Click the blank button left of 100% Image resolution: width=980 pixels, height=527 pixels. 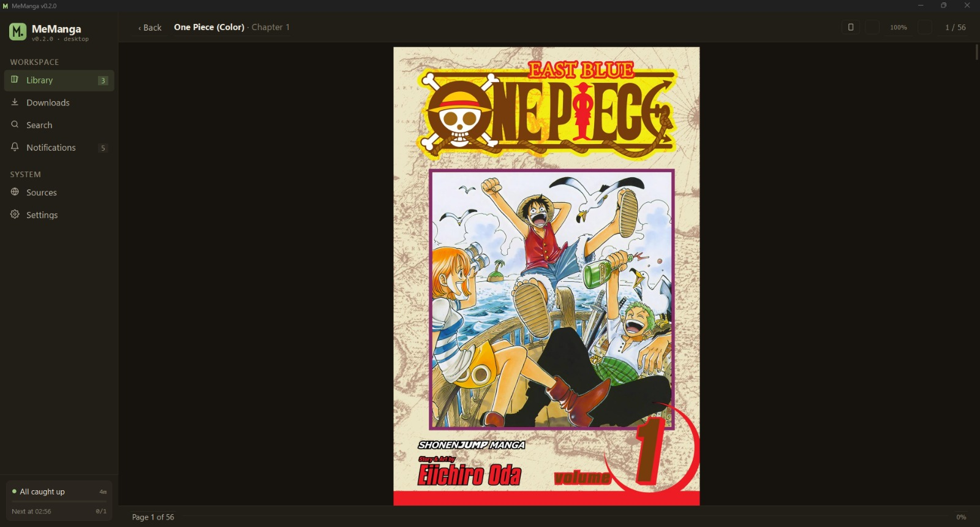872,28
